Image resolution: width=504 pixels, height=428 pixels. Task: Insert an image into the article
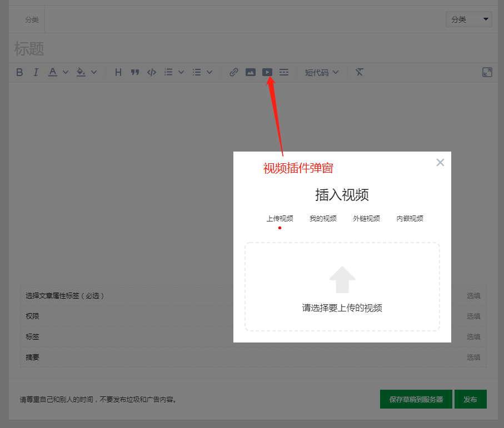tap(250, 72)
